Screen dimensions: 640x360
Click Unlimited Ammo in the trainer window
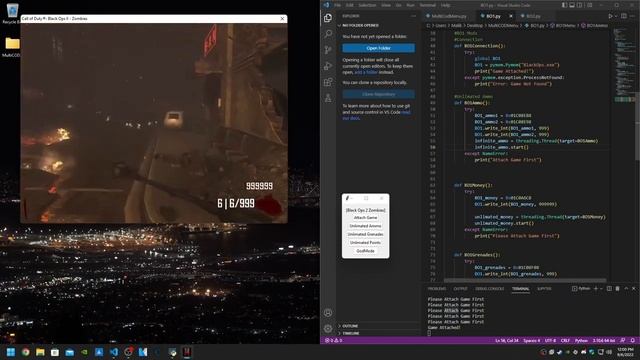(365, 226)
